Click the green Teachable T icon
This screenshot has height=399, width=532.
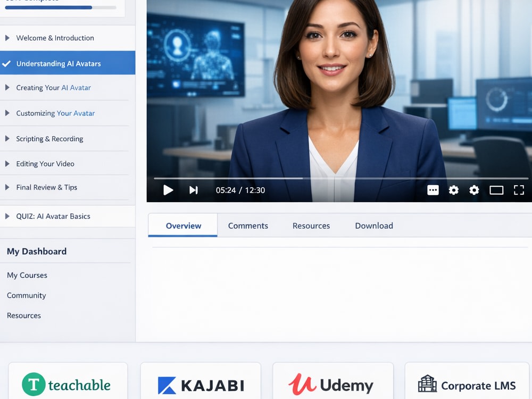coord(34,385)
